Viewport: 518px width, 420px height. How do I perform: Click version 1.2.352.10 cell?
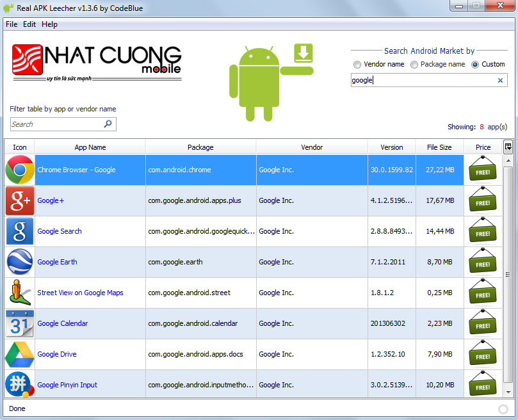tap(392, 354)
